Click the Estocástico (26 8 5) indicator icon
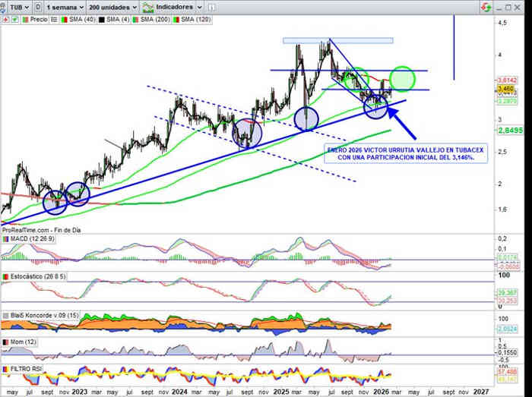Screen dimensions: 532x397 (x=5, y=276)
